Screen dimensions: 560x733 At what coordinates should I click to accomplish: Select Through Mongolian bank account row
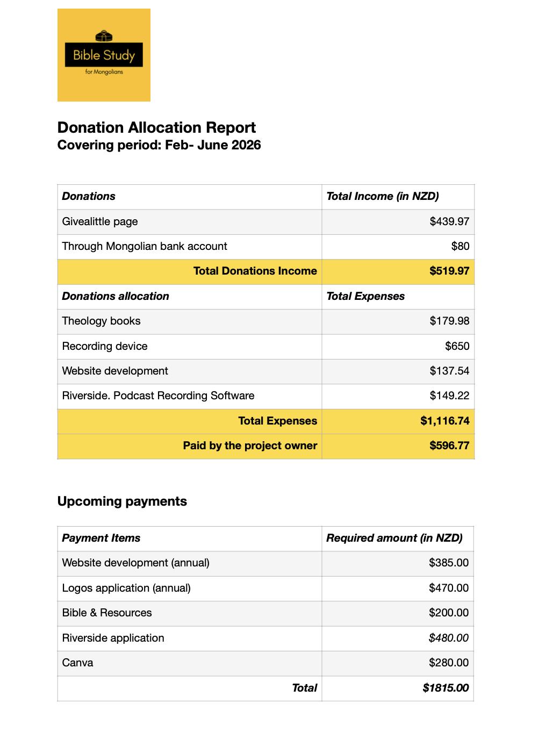(x=266, y=247)
